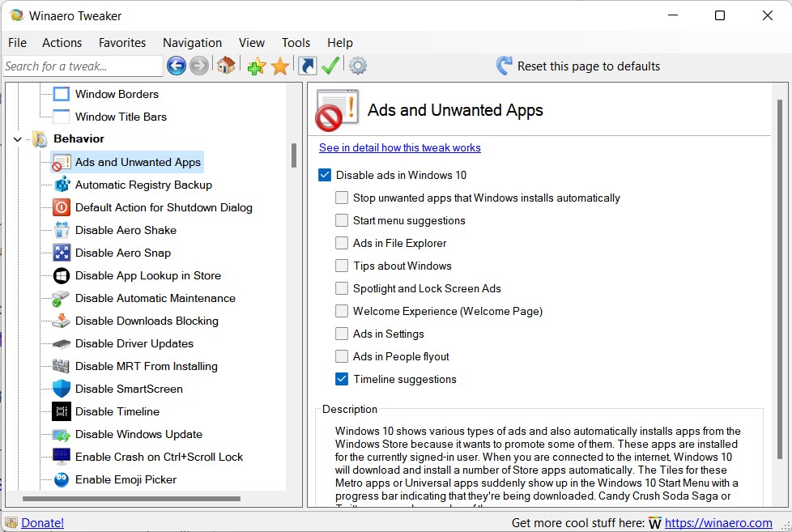The height and width of the screenshot is (532, 792).
Task: Click the Reset page blue arrow icon
Action: [x=504, y=66]
